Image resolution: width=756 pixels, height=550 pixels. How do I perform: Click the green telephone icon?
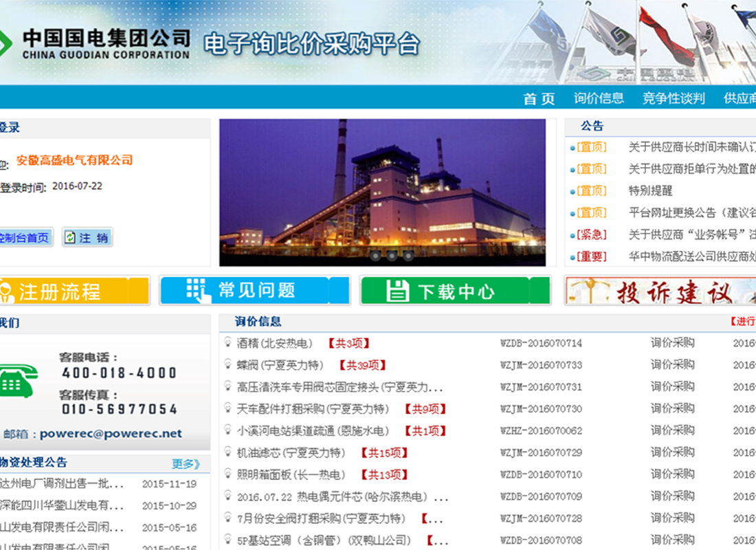(x=18, y=381)
